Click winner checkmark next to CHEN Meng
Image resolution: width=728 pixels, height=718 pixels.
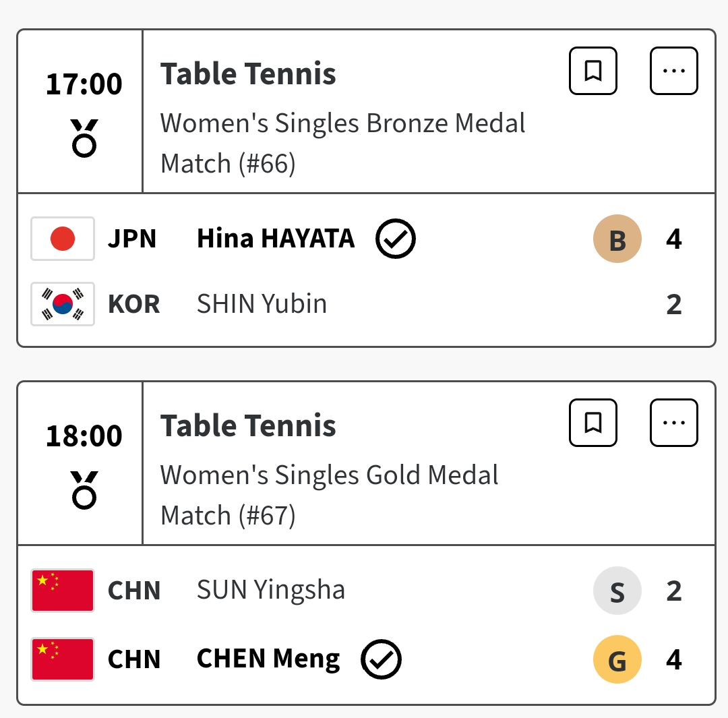(382, 659)
